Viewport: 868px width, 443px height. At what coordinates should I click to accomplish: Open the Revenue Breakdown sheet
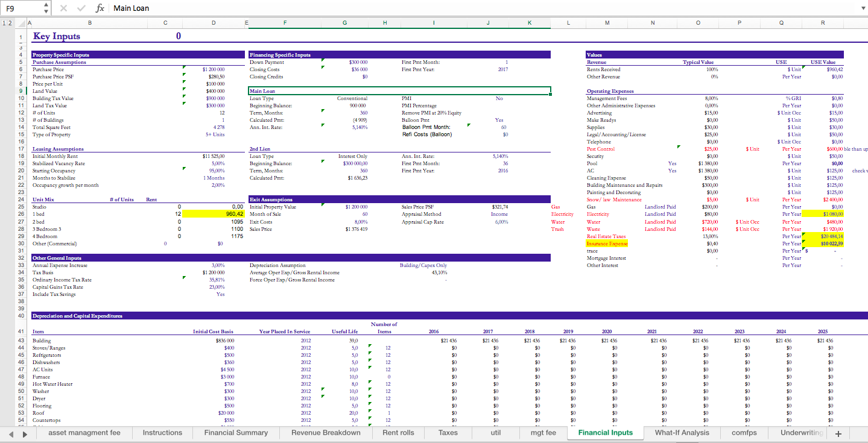tap(325, 433)
